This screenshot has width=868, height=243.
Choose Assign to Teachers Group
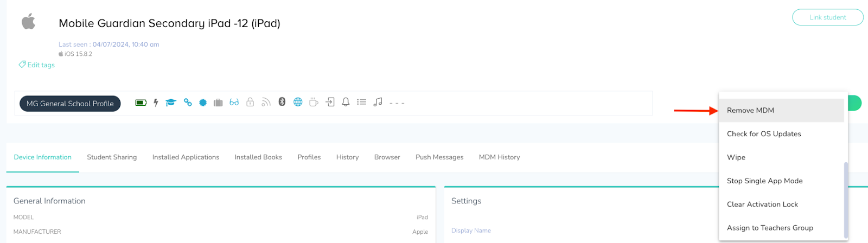point(781,228)
